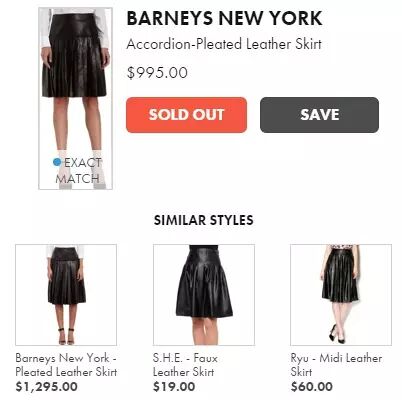Click the $1,295.00 price
The image size is (402, 400).
pos(47,387)
